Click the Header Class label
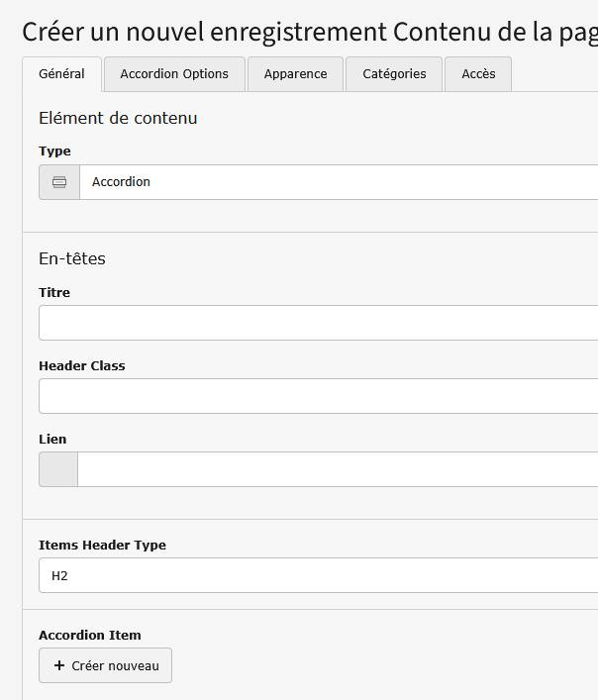Viewport: 598px width, 700px height. [x=82, y=366]
